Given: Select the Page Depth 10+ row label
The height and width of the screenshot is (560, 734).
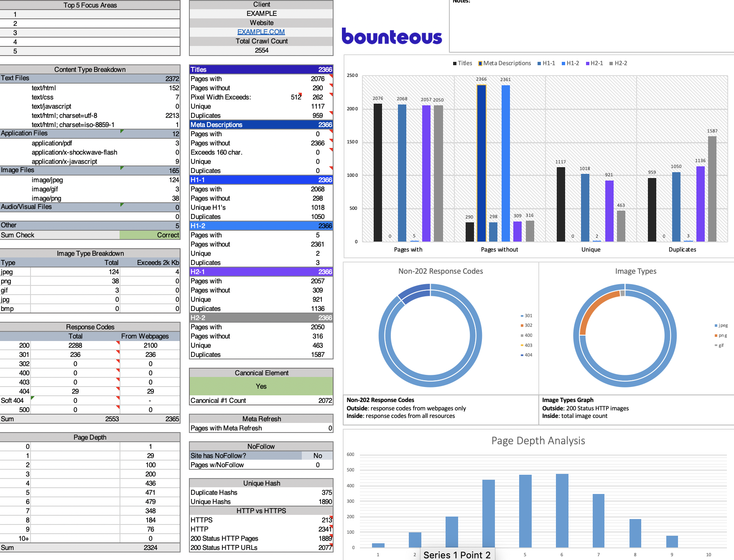Looking at the screenshot, I should click(23, 538).
